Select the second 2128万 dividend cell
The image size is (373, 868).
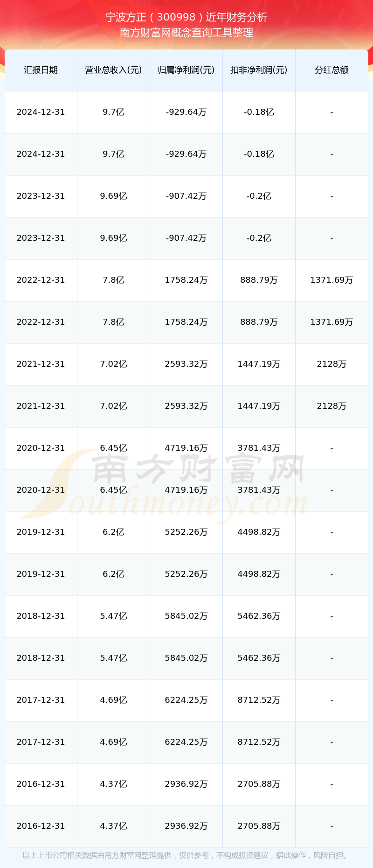[332, 406]
